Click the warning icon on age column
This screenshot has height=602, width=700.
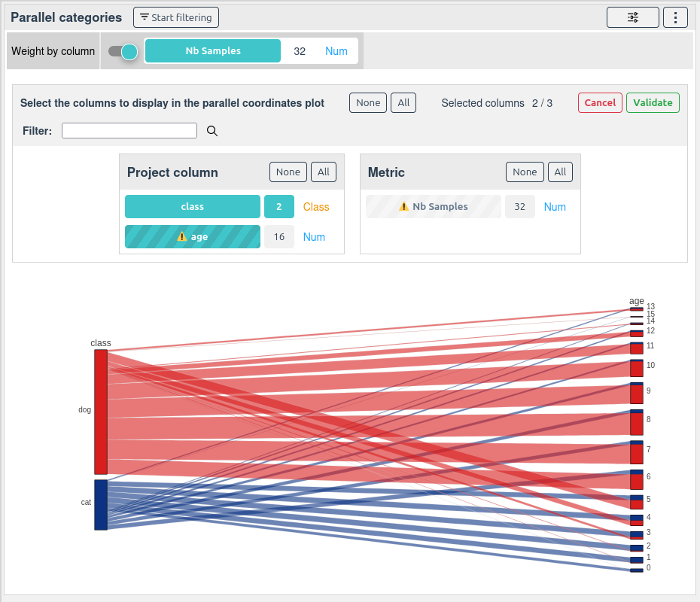click(x=181, y=236)
